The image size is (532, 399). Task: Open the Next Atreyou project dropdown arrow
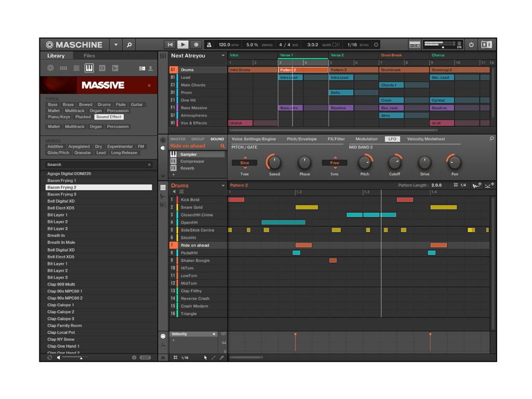click(223, 56)
